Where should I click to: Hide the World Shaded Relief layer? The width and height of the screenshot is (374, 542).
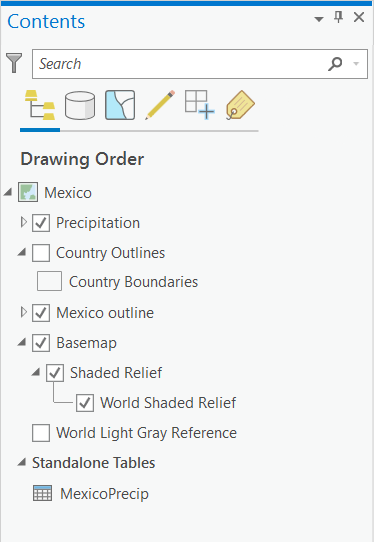(x=85, y=403)
